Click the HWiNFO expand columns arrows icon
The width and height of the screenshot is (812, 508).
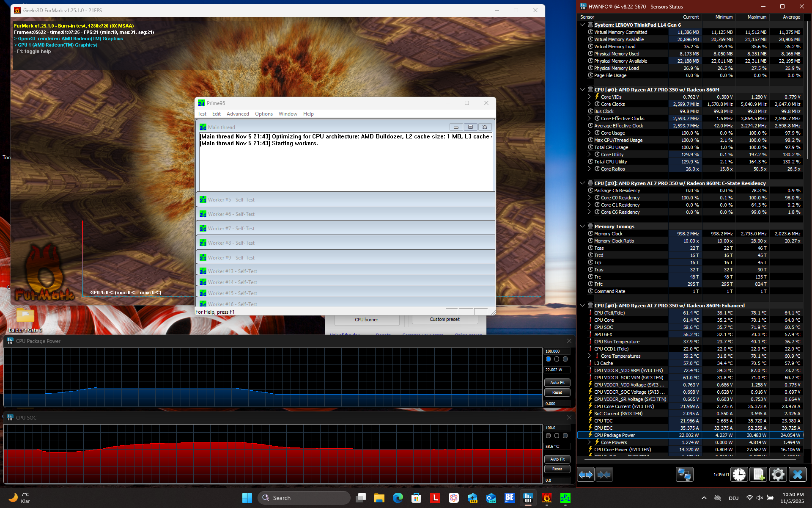coord(586,475)
